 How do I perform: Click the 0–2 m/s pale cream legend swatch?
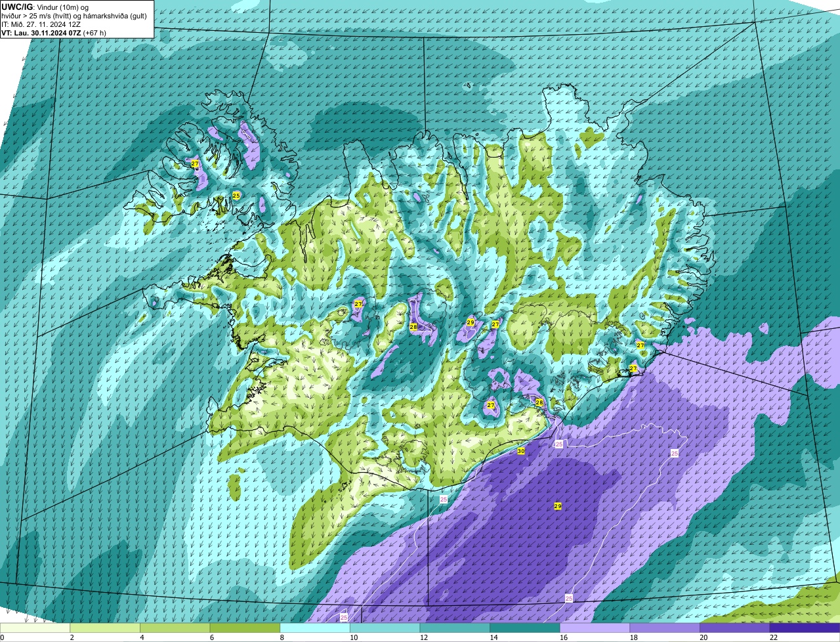point(35,628)
